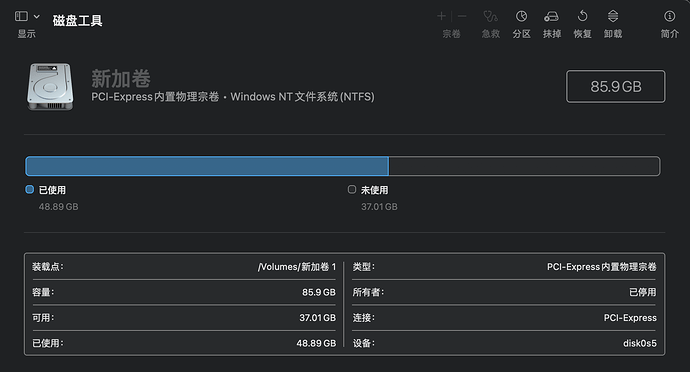Image resolution: width=690 pixels, height=372 pixels.
Task: Select the 未使用 legend swatch
Action: point(352,189)
